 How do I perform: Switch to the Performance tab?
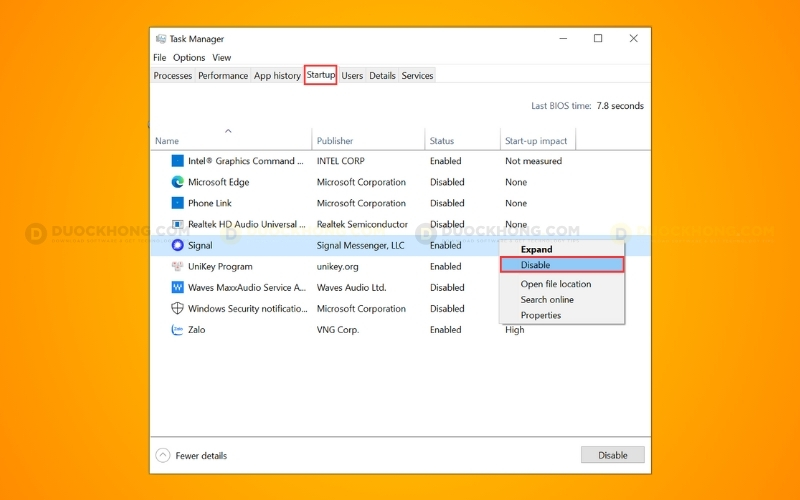223,76
